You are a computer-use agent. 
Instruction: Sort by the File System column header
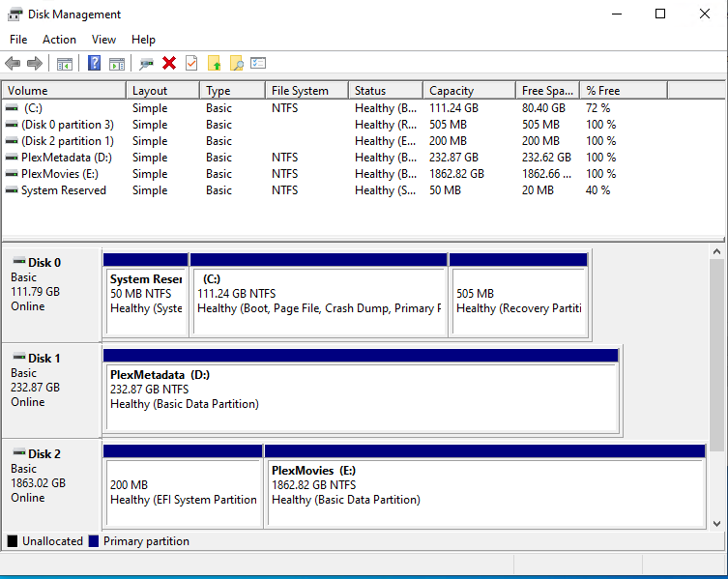(x=300, y=91)
